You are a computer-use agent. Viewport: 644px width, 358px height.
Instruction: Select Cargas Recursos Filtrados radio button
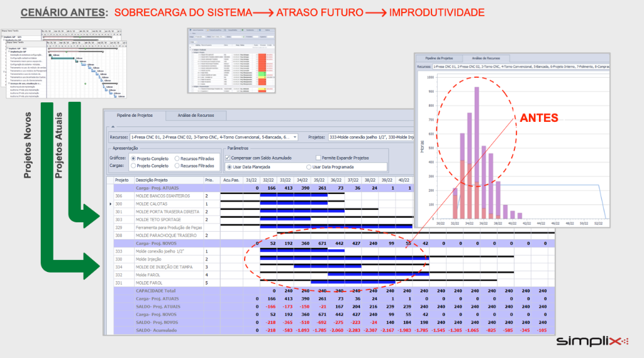coord(177,166)
